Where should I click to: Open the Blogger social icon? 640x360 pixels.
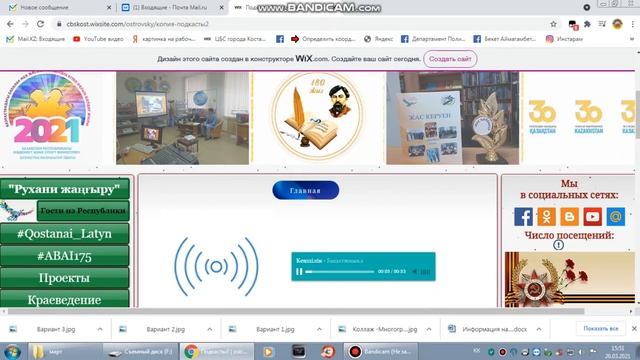(x=569, y=217)
